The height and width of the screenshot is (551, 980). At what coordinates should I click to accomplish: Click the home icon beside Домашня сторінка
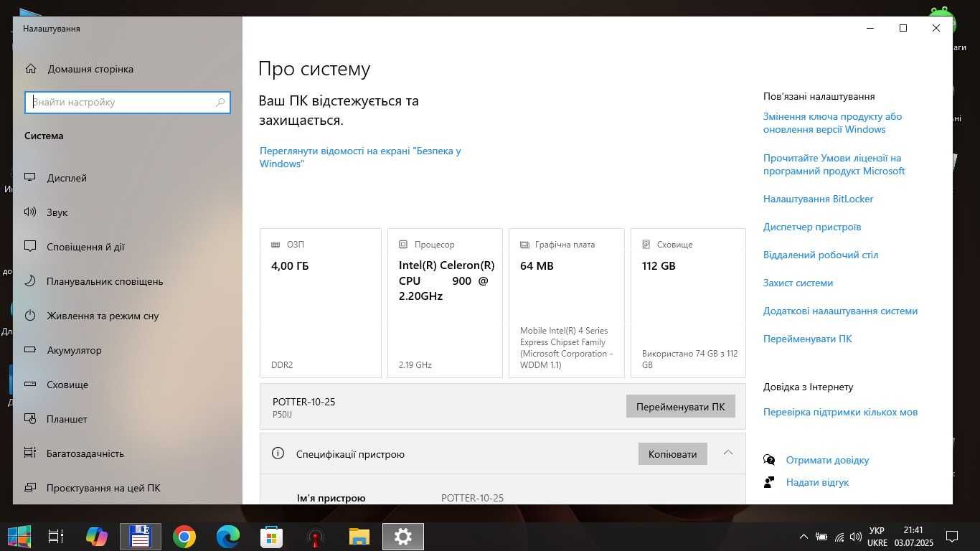click(x=31, y=69)
